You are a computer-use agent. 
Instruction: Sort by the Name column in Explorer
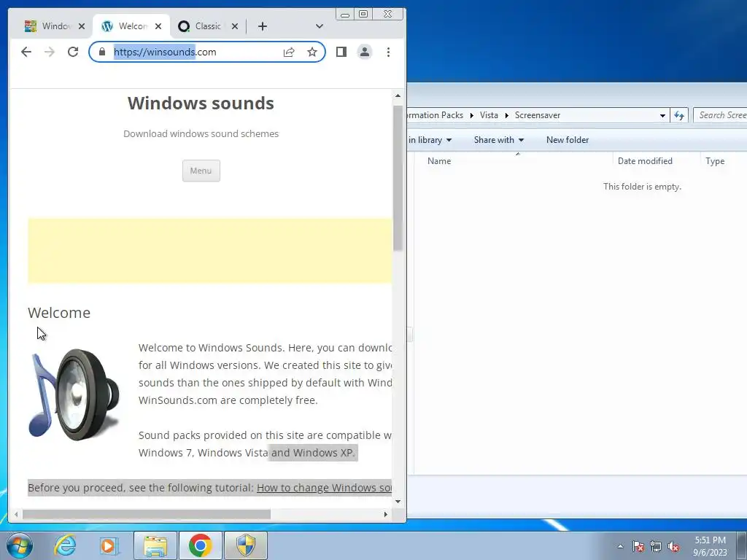pos(514,161)
